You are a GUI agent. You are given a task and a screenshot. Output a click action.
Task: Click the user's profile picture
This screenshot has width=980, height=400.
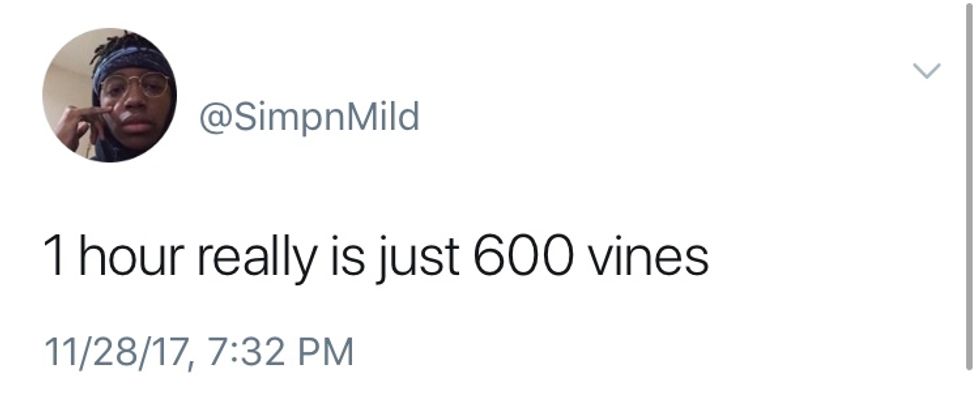pos(109,95)
